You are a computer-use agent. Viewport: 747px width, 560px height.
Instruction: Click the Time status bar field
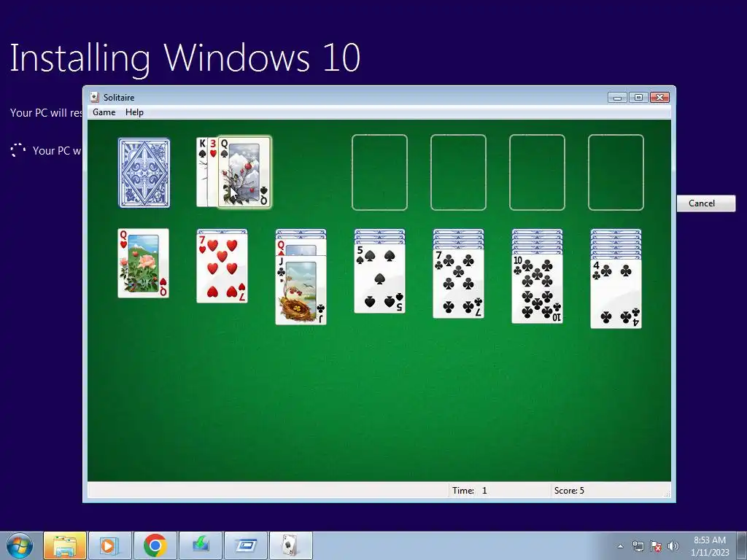coord(499,491)
